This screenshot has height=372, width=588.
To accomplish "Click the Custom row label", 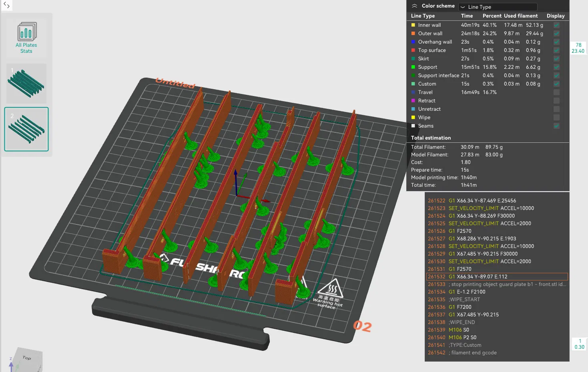I will coord(427,84).
